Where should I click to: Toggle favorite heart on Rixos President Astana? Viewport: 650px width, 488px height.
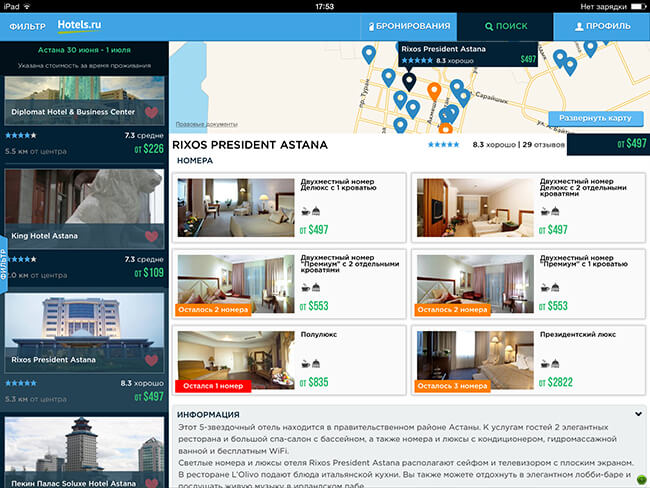tap(151, 360)
